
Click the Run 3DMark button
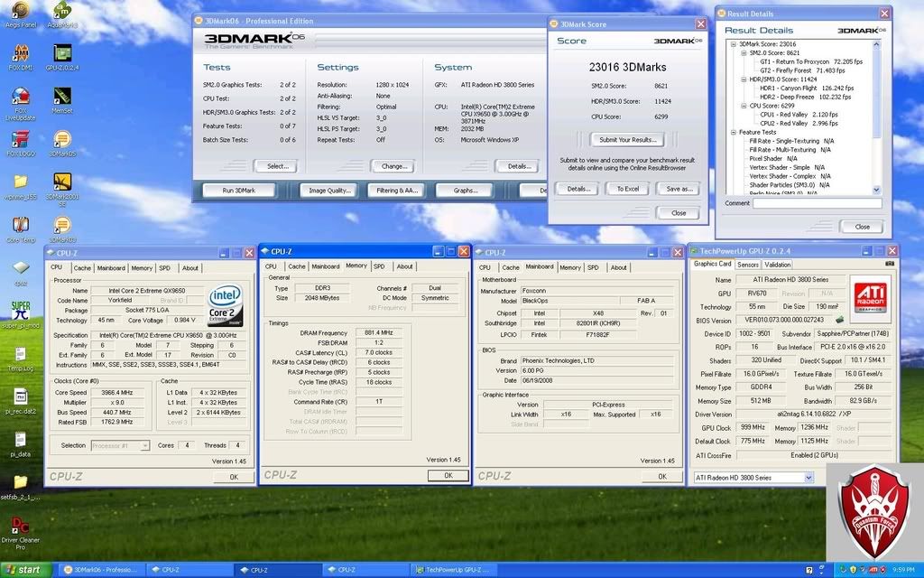tap(238, 191)
